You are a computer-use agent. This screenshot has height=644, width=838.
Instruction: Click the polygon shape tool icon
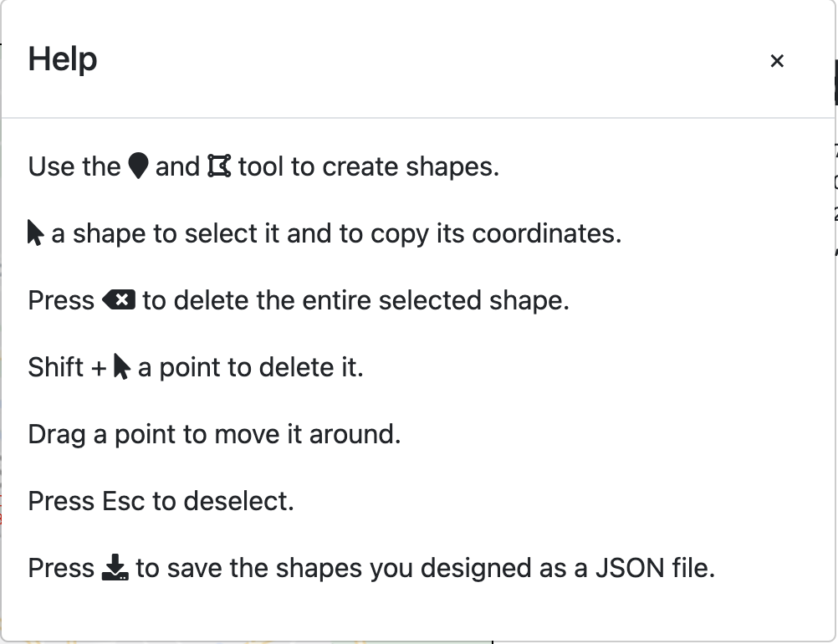click(219, 166)
